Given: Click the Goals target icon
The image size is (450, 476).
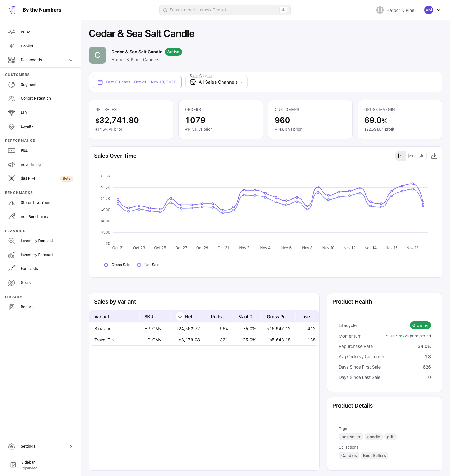Looking at the screenshot, I should (12, 283).
